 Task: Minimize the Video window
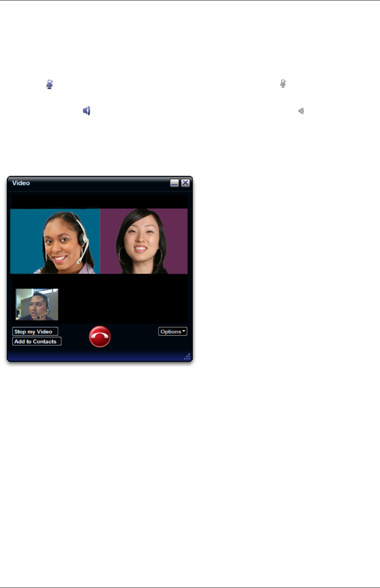[174, 183]
